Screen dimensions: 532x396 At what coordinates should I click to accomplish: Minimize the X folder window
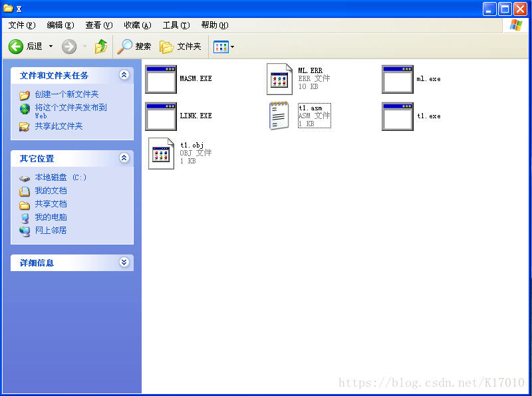[x=489, y=9]
